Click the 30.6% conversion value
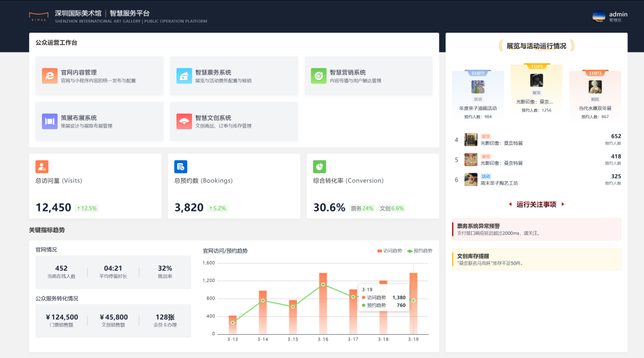The image size is (644, 358). click(329, 207)
